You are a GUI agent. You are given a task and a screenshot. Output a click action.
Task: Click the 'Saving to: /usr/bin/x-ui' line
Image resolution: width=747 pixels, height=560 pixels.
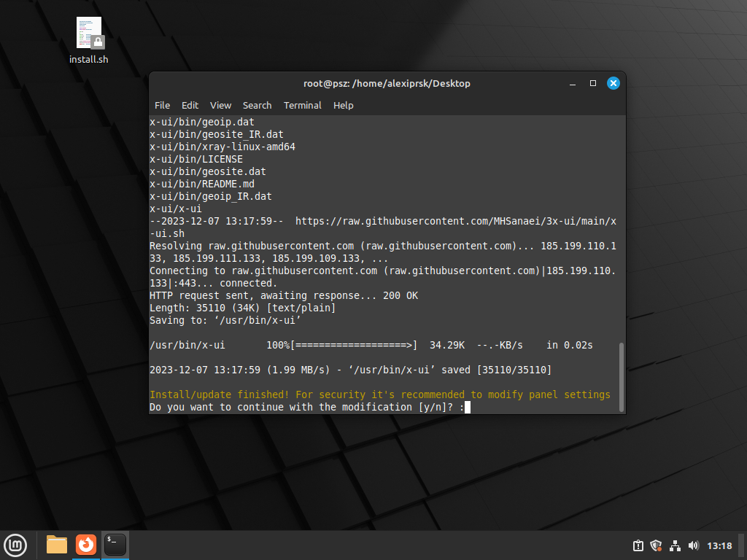click(225, 321)
